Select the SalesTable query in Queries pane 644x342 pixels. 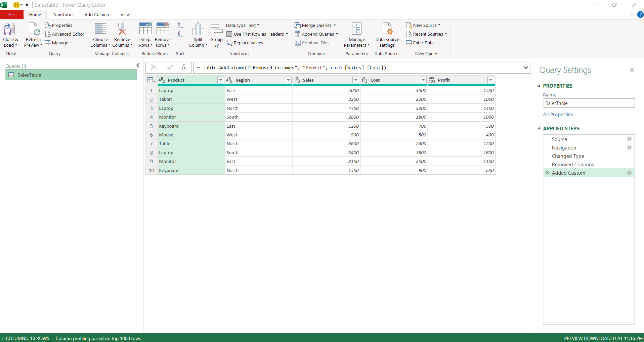71,75
